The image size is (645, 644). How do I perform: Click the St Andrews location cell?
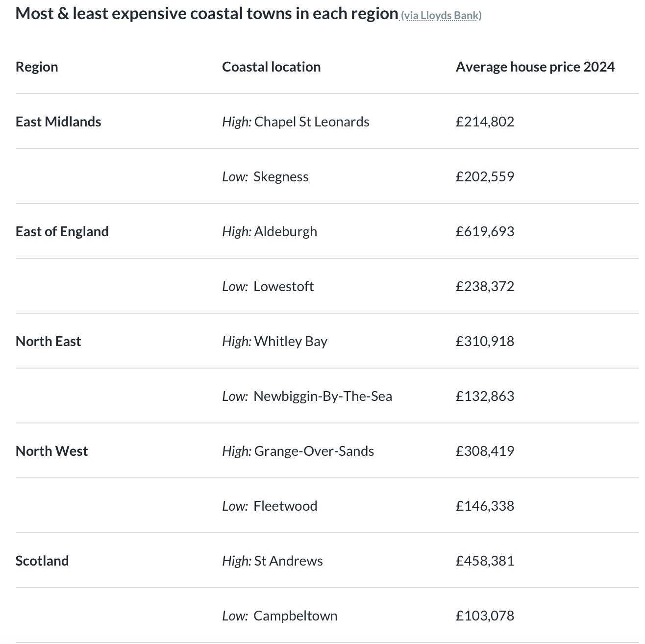click(288, 561)
